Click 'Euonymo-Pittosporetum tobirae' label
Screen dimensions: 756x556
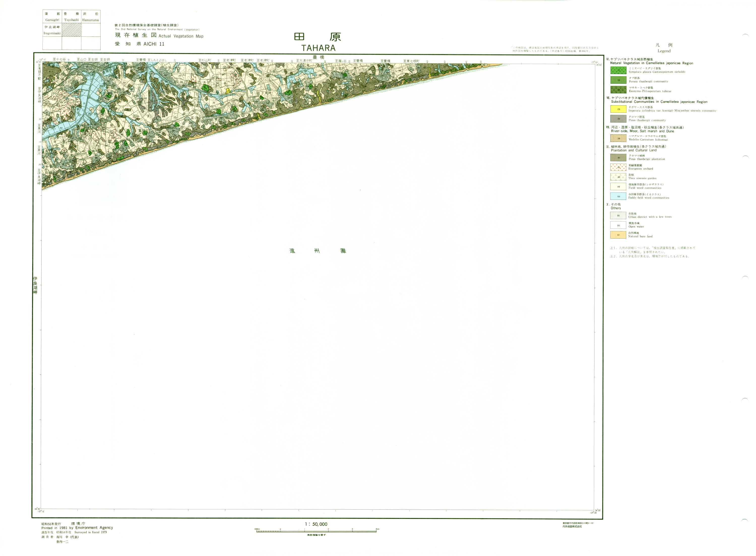click(650, 91)
